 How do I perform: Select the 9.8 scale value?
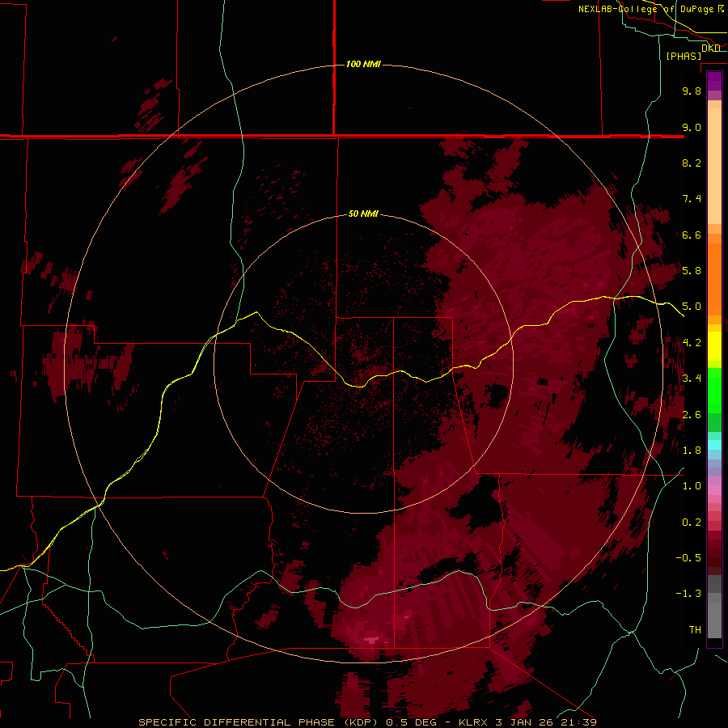coord(692,91)
